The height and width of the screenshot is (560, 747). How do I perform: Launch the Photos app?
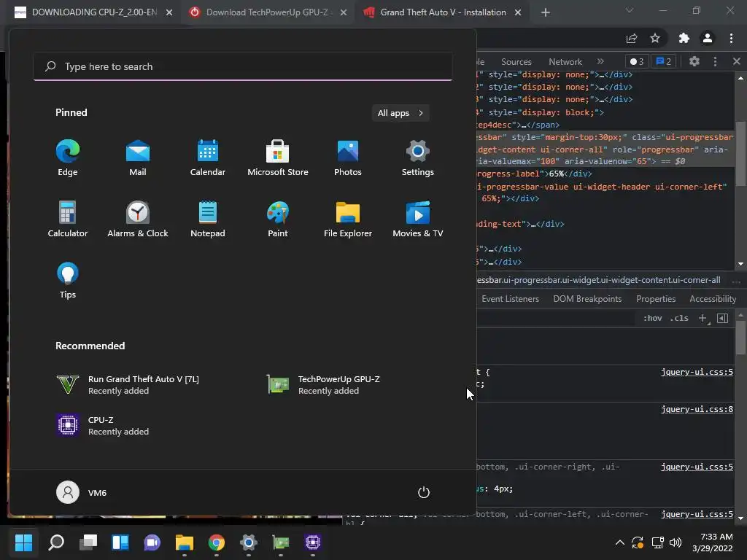(x=348, y=158)
